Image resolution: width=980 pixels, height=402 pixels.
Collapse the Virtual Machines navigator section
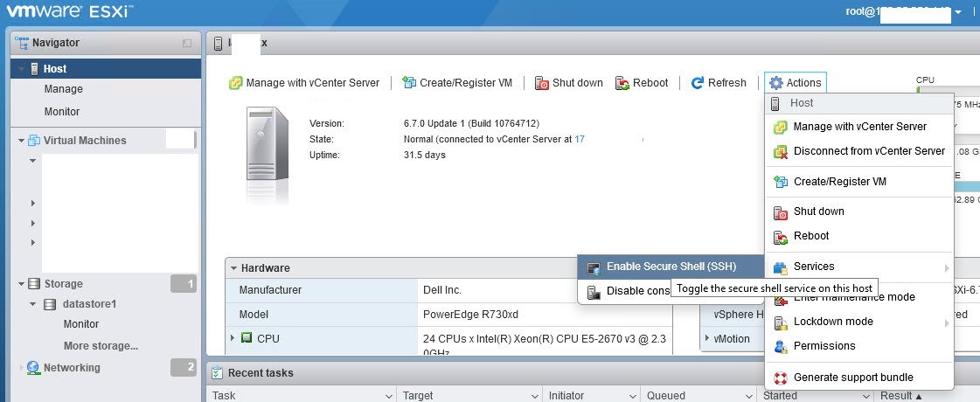click(x=21, y=141)
